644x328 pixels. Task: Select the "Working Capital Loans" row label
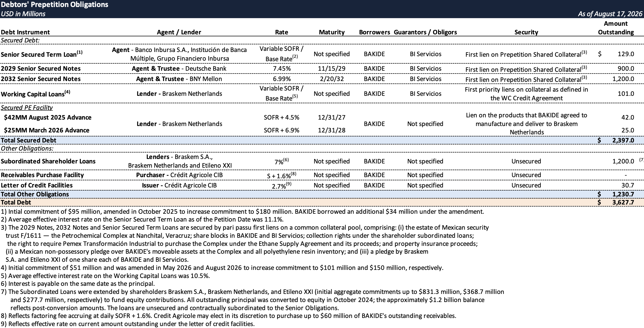point(35,94)
